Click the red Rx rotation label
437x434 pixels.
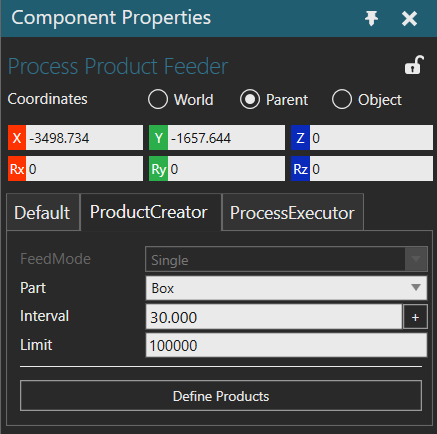pos(17,169)
